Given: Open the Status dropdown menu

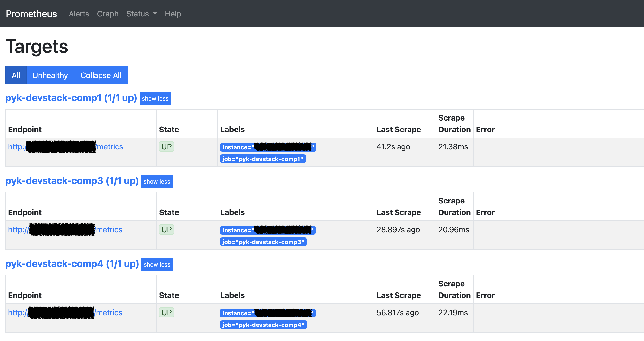Looking at the screenshot, I should point(141,14).
